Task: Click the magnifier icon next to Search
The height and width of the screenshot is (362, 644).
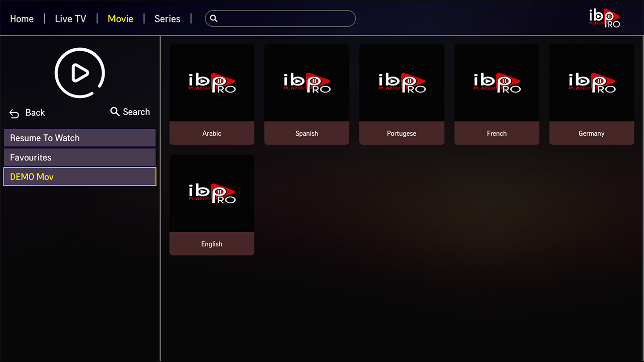Action: click(114, 112)
